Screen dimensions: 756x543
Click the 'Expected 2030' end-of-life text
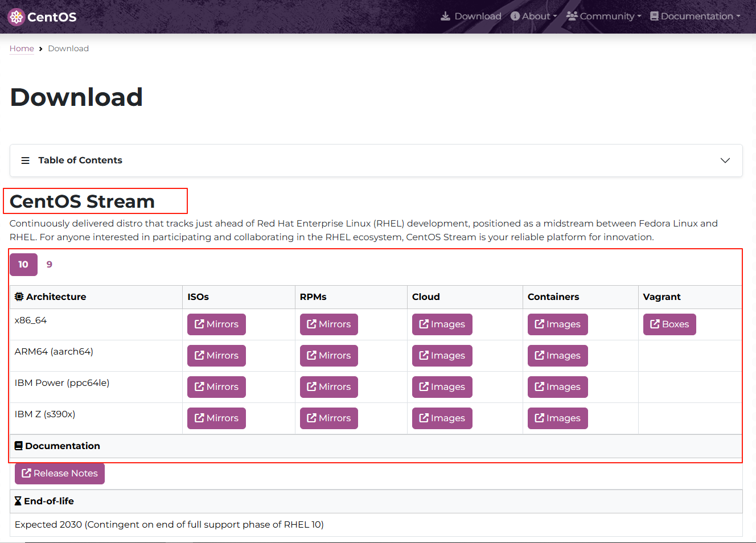point(169,525)
